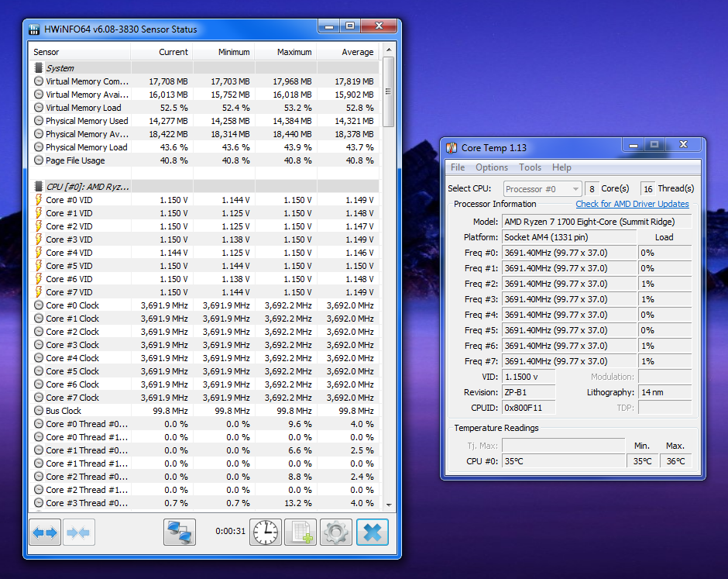Click the VID field showing 1.1500 v
This screenshot has width=728, height=579.
(528, 377)
